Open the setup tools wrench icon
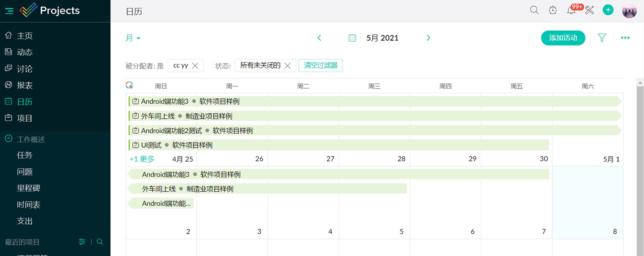 (x=590, y=10)
